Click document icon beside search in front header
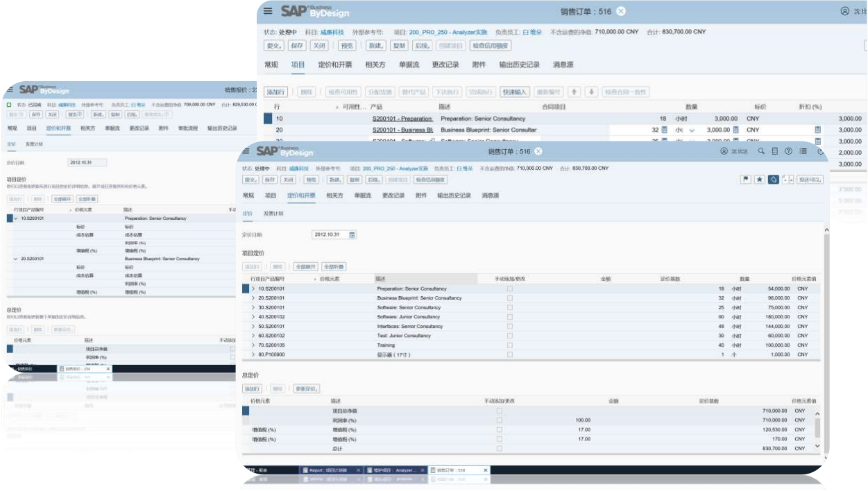This screenshot has width=868, height=491. pyautogui.click(x=775, y=150)
